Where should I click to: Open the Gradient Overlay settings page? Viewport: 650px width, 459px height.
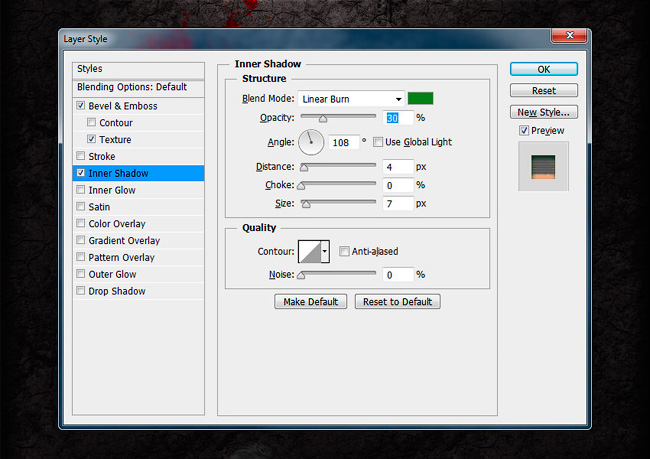click(x=124, y=240)
